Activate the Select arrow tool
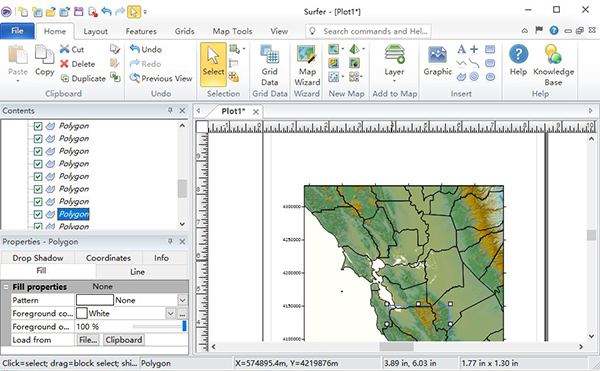Viewport: 600px width, 371px height. pyautogui.click(x=213, y=64)
